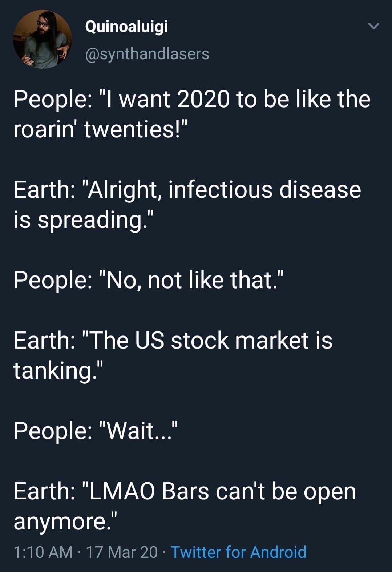Image resolution: width=392 pixels, height=572 pixels.
Task: Click the word "infectious" in the tweet
Action: pyautogui.click(x=220, y=190)
